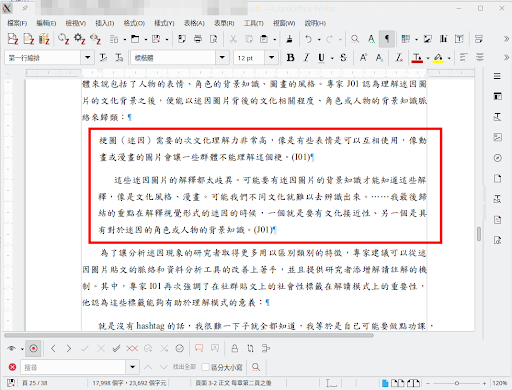Toggle Protect Changes lock icon
Viewport: 512px width, 390px height.
(x=234, y=349)
